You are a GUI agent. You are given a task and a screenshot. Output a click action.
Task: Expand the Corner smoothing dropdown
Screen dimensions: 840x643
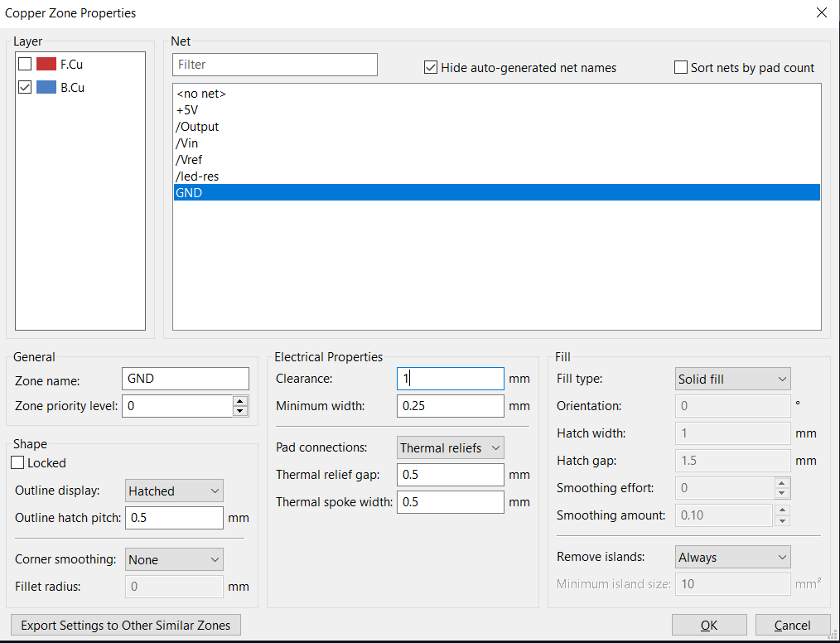coord(174,559)
